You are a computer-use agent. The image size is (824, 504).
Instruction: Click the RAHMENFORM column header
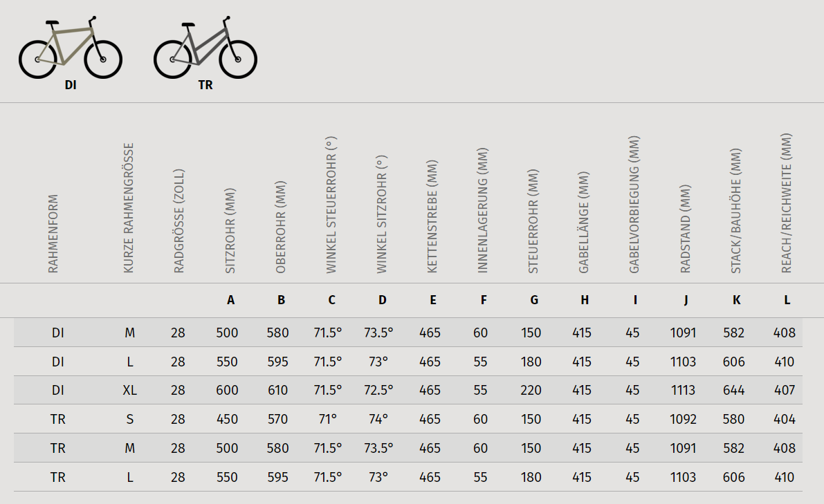tap(53, 234)
